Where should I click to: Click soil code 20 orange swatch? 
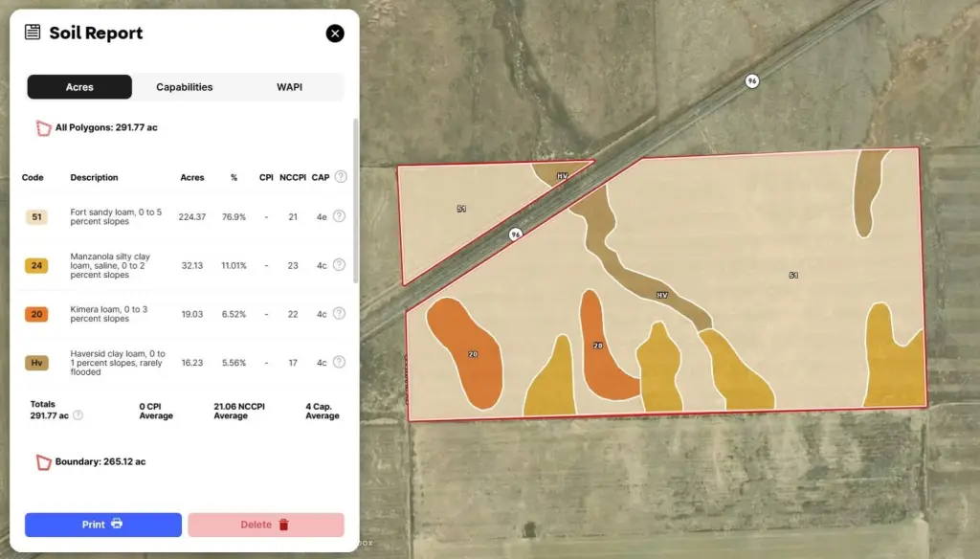(36, 314)
